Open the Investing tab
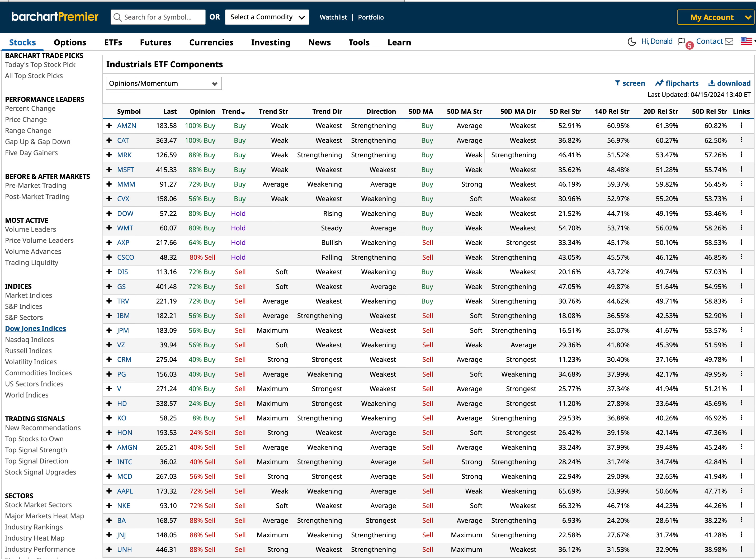The image size is (756, 559). pos(271,42)
